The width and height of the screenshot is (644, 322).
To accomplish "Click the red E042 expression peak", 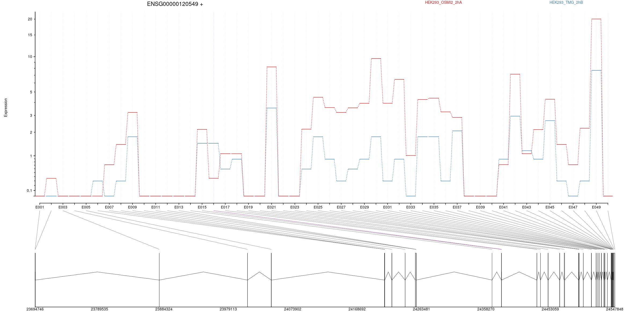I will [x=515, y=74].
